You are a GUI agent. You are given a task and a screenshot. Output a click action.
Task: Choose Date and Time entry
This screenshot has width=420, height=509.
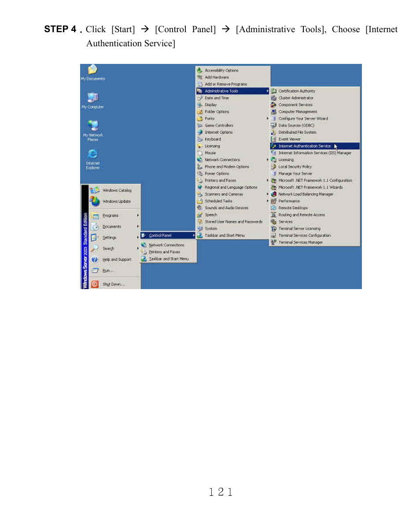[x=233, y=98]
